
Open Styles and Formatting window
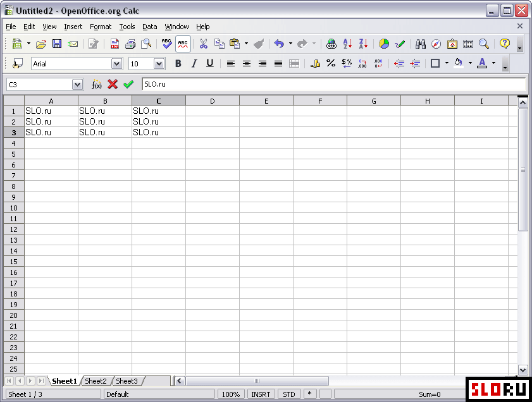pos(18,63)
